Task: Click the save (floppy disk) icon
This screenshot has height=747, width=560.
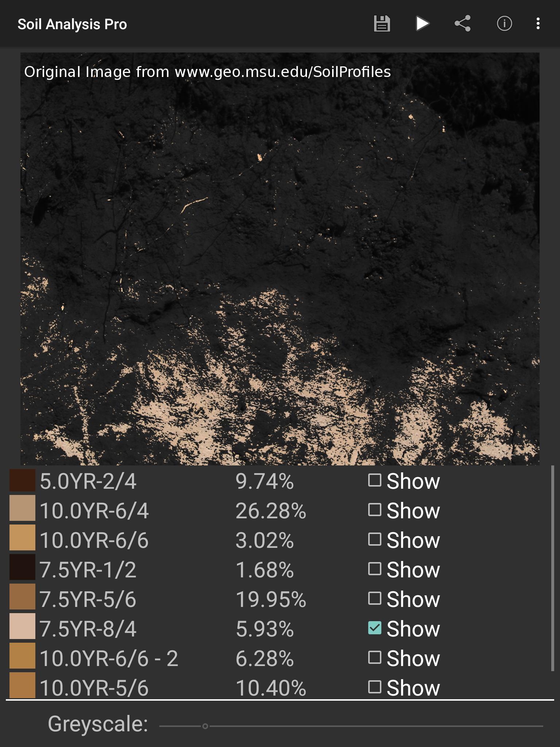Action: coord(382,24)
